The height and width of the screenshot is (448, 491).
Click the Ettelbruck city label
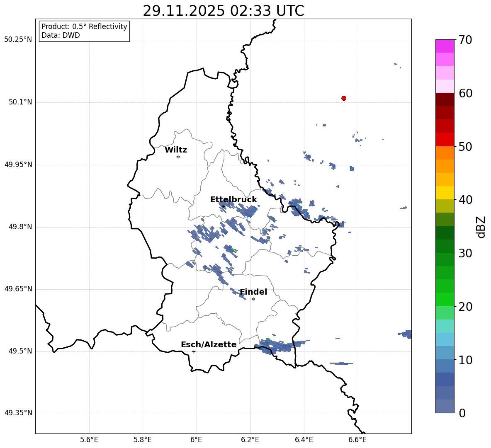point(233,200)
